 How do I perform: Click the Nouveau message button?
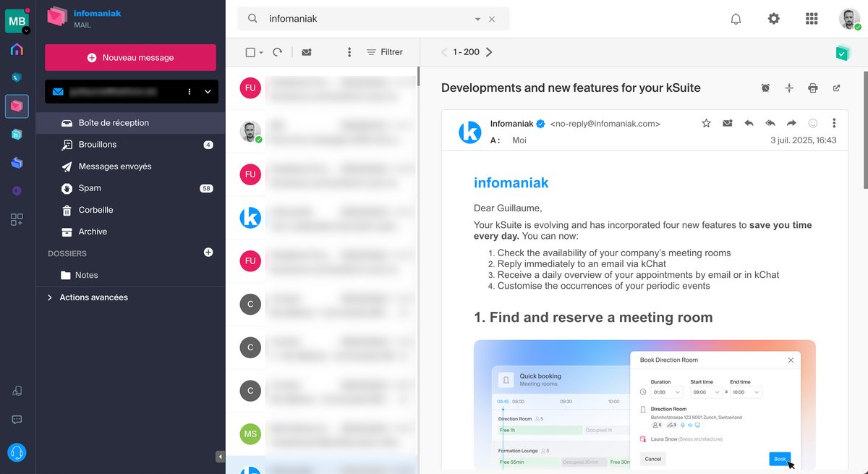(x=130, y=57)
